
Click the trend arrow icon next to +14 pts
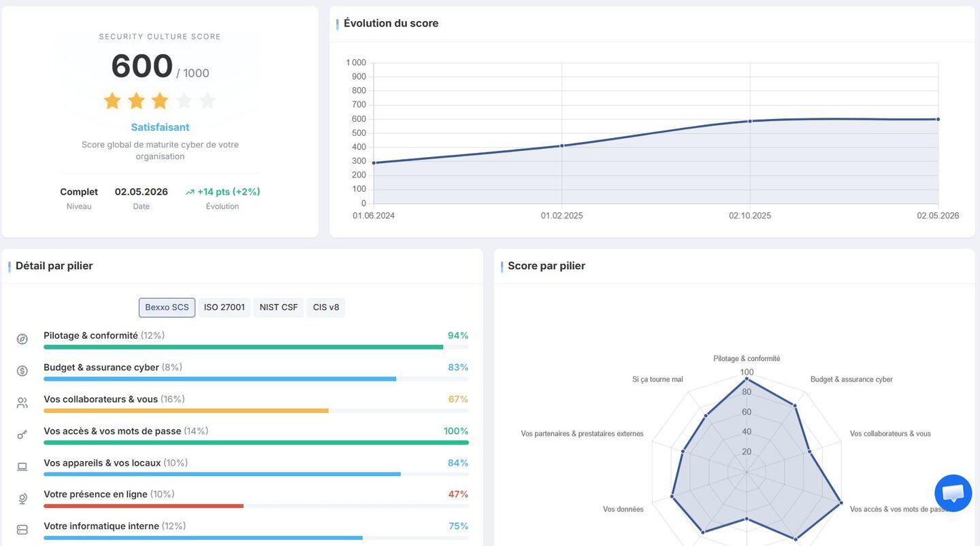[x=190, y=192]
